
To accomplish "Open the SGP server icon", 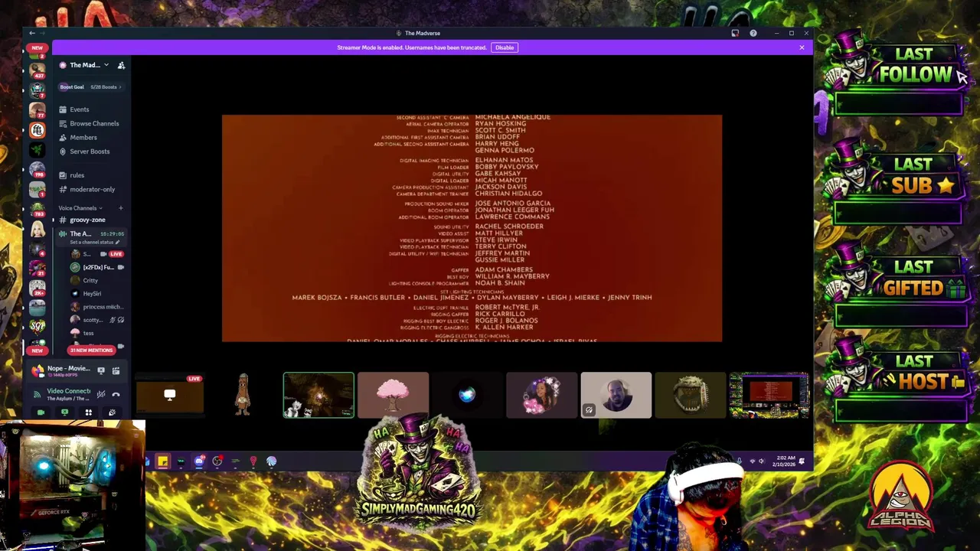I will pyautogui.click(x=37, y=327).
